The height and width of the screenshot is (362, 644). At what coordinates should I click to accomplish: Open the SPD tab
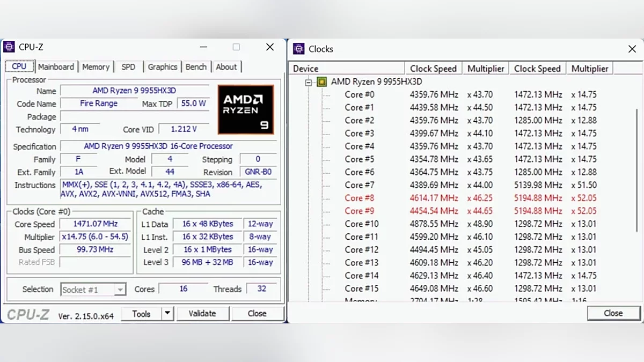128,67
